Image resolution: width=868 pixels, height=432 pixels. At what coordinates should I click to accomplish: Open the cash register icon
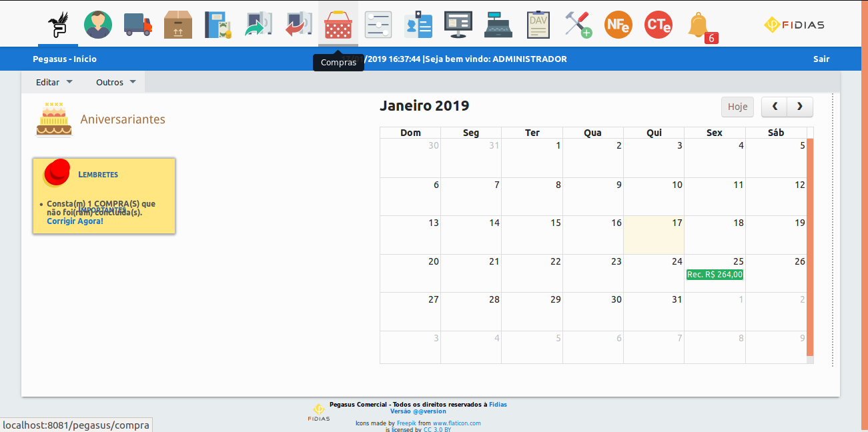point(498,25)
